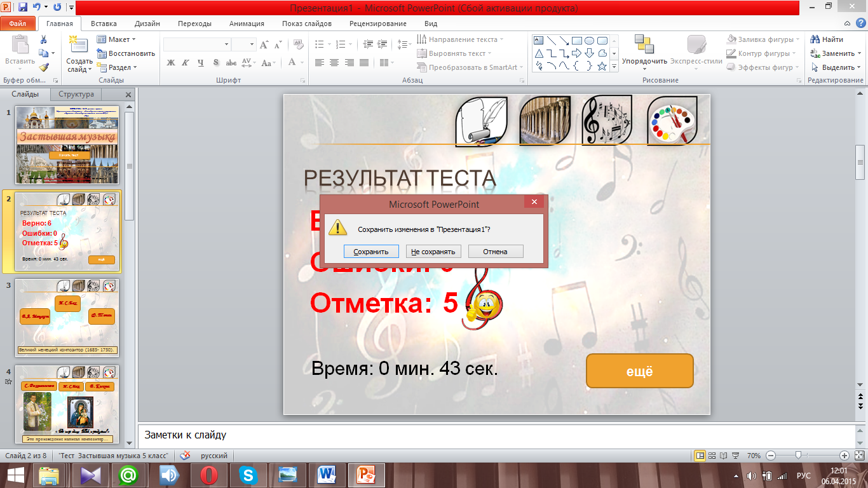
Task: Select the Format Painter brush icon
Action: pos(44,67)
